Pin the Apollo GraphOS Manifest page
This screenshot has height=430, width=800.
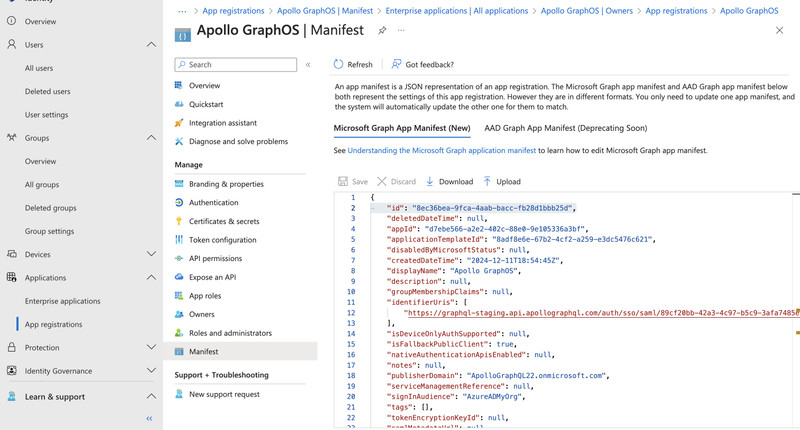pos(382,31)
